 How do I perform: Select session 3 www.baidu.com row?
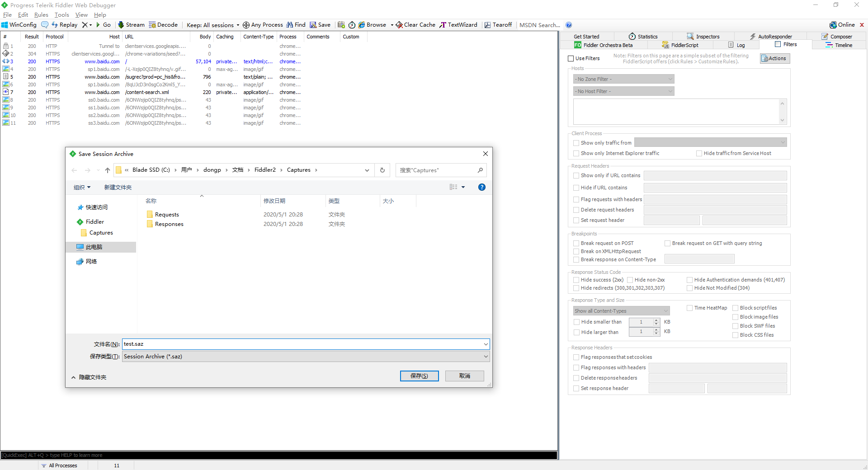(151, 61)
